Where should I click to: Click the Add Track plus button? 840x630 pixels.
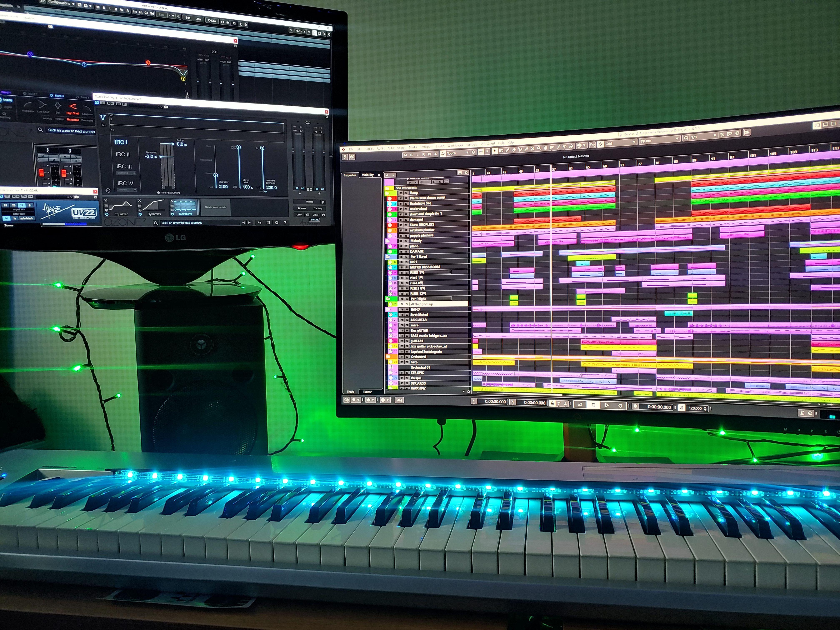[387, 175]
